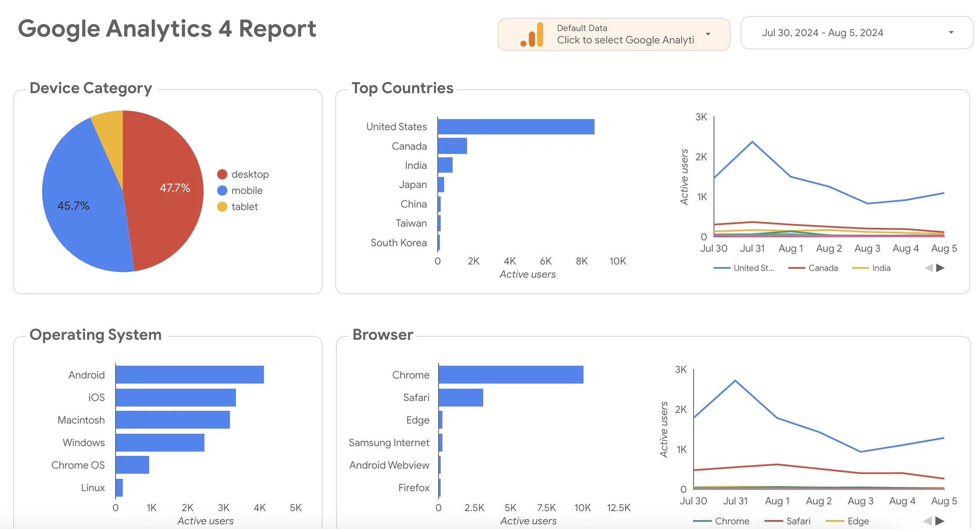980x529 pixels.
Task: Click the Samsung Internet browser label
Action: click(x=389, y=443)
